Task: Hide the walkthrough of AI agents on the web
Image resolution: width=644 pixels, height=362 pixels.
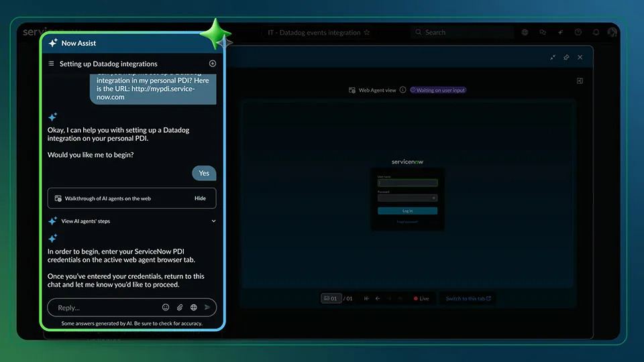Action: (200, 198)
